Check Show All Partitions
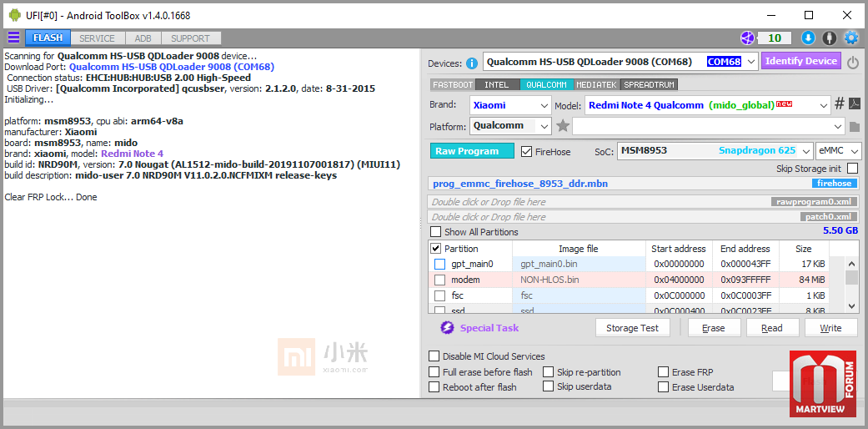868x429 pixels. tap(436, 232)
